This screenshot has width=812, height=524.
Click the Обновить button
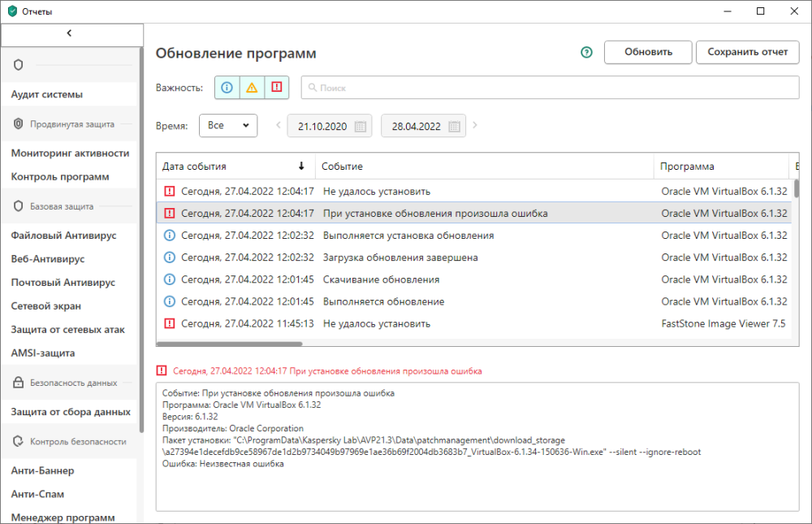[647, 52]
